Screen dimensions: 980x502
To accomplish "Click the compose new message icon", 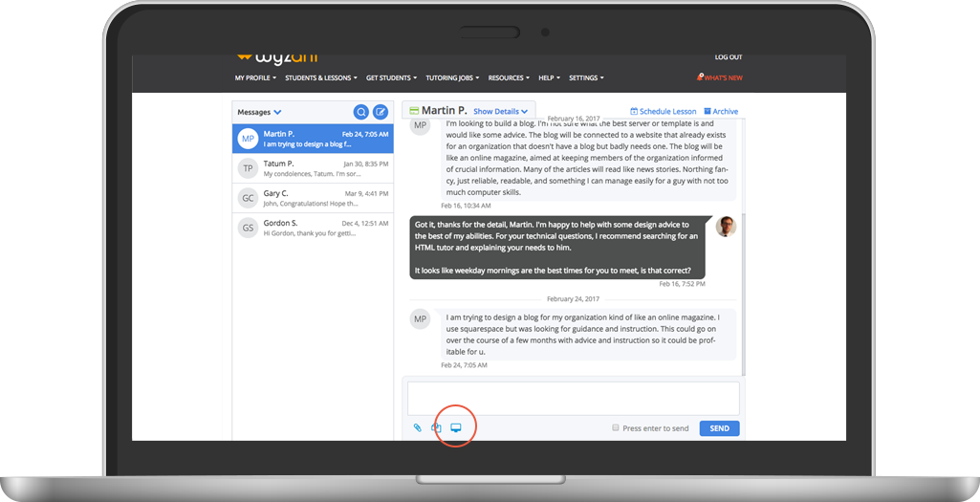I will click(381, 112).
